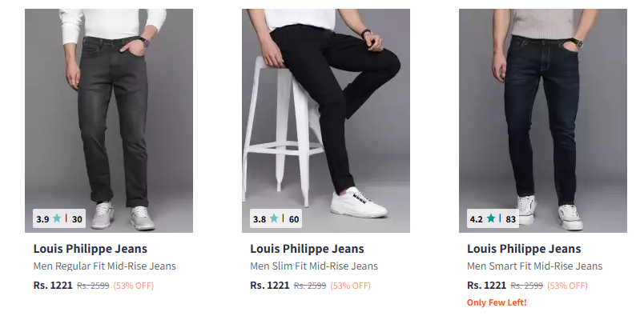The height and width of the screenshot is (316, 644).
Task: Click the brand name above Smart Fit jeans
Action: [x=524, y=249]
